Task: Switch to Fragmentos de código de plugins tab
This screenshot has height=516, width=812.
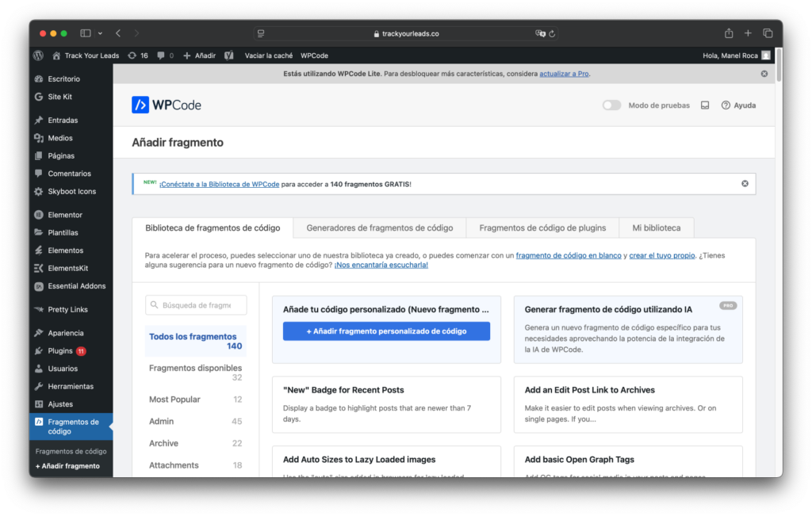Action: tap(542, 227)
